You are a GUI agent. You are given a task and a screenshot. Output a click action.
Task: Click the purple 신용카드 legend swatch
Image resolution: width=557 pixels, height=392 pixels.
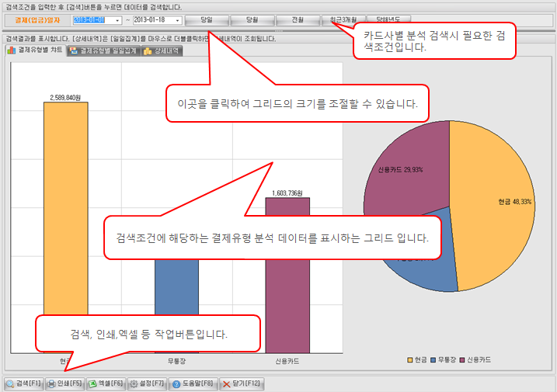click(x=462, y=360)
